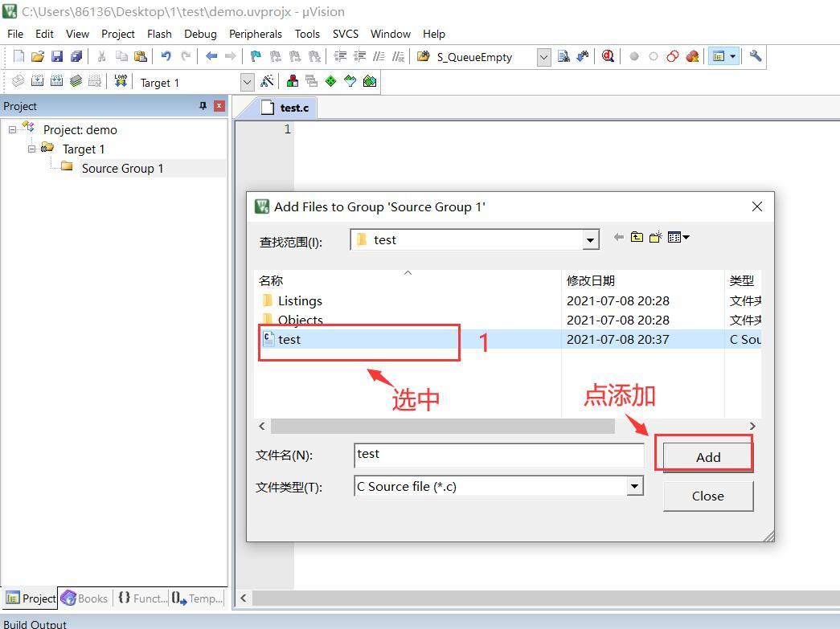Navigate forwards with right arrow icon
Viewport: 840px width, 629px height.
coord(231,56)
